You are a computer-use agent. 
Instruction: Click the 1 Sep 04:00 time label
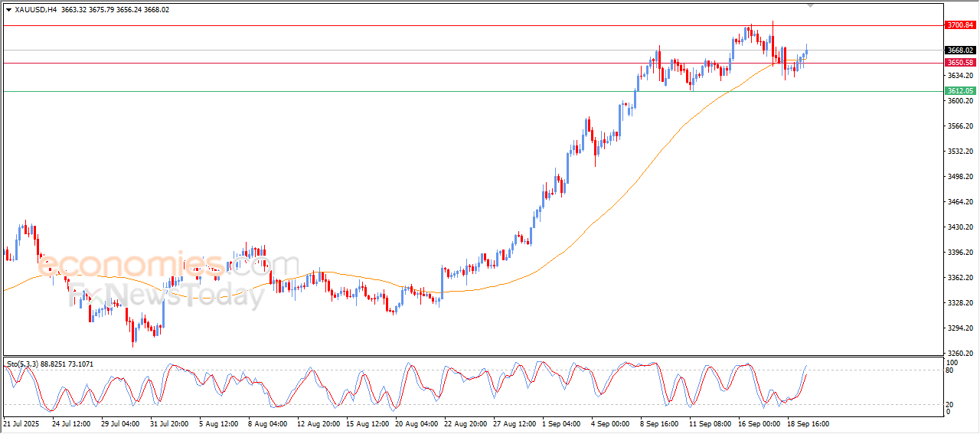[563, 423]
